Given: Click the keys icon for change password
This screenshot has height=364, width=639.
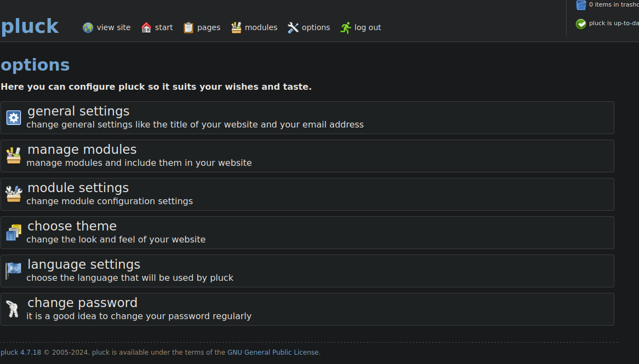Looking at the screenshot, I should pyautogui.click(x=13, y=309).
